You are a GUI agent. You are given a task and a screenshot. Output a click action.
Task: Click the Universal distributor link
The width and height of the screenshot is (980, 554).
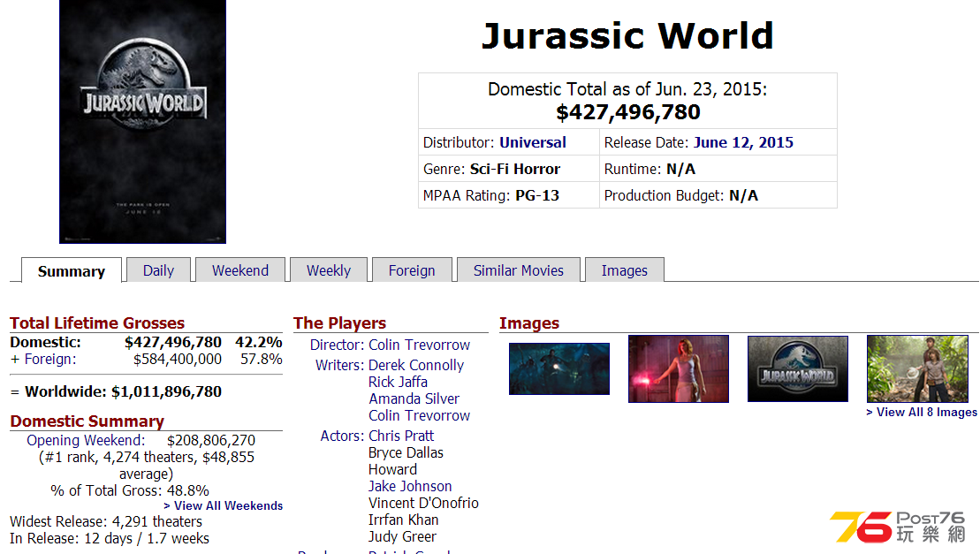coord(533,142)
